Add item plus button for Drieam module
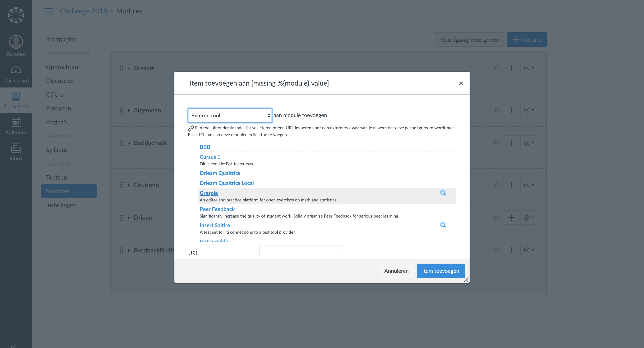644x348 pixels. tap(511, 217)
